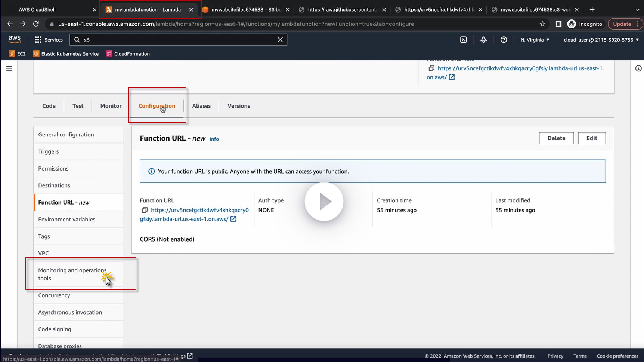Clear the s3 search text
The height and width of the screenshot is (362, 644).
click(280, 40)
